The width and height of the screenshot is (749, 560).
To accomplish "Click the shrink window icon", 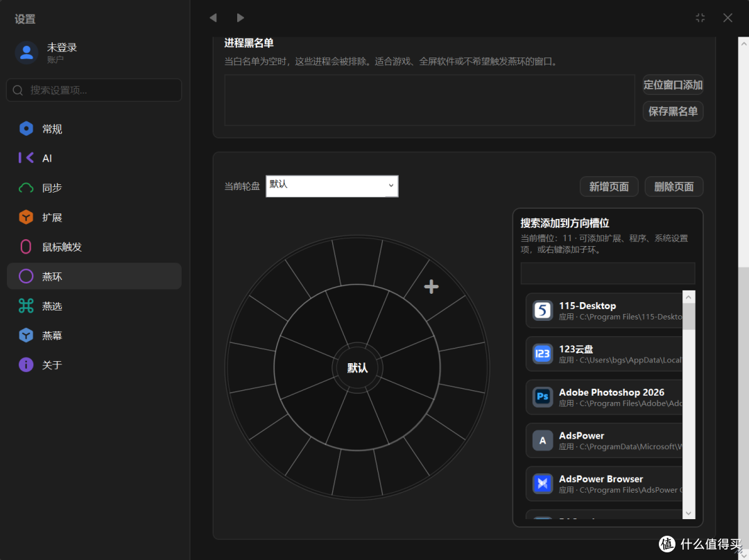I will (x=700, y=17).
